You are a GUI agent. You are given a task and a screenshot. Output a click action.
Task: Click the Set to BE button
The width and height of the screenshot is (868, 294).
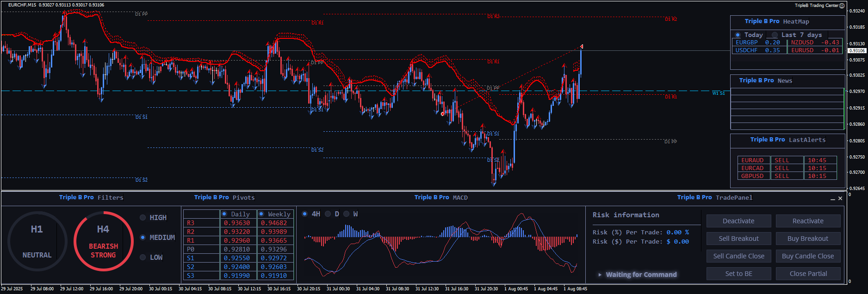coord(738,274)
